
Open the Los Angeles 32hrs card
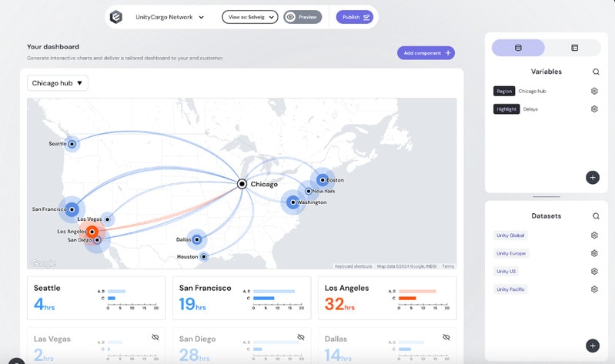(x=387, y=298)
